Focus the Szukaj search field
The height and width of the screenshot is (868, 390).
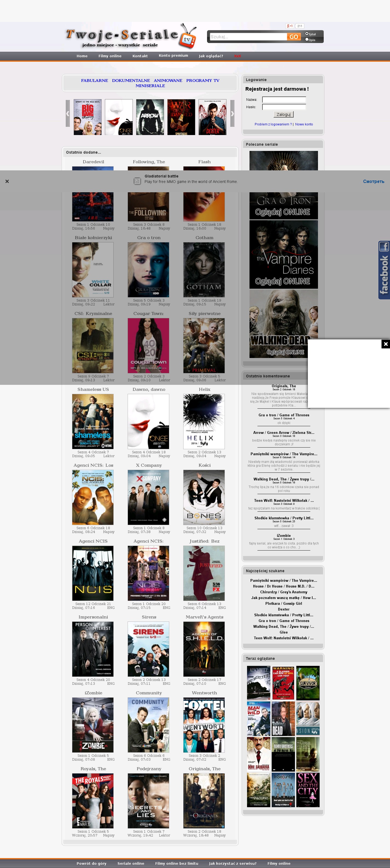tap(248, 37)
